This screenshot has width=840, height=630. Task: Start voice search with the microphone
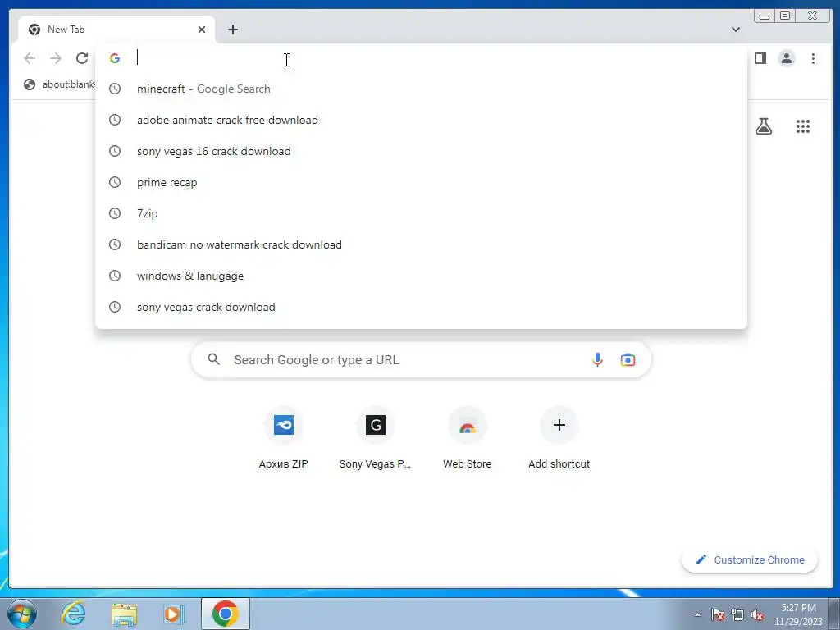point(597,359)
